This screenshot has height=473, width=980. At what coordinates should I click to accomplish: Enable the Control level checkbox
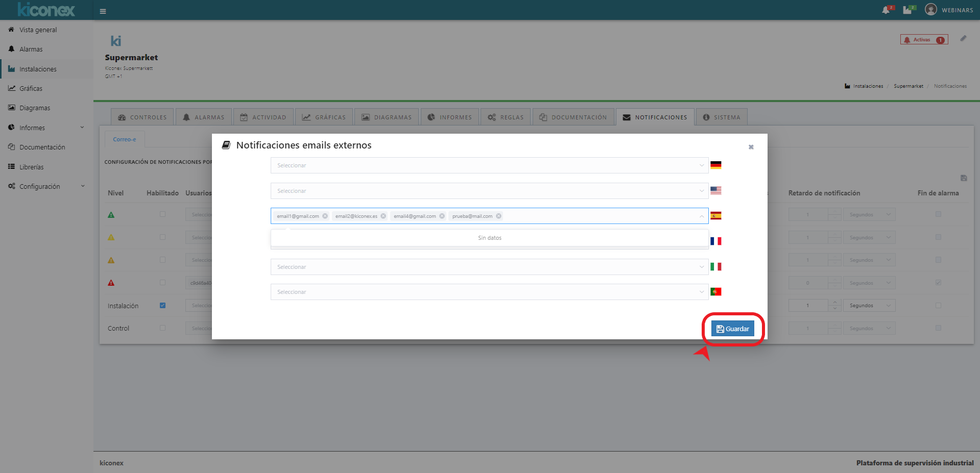(162, 328)
